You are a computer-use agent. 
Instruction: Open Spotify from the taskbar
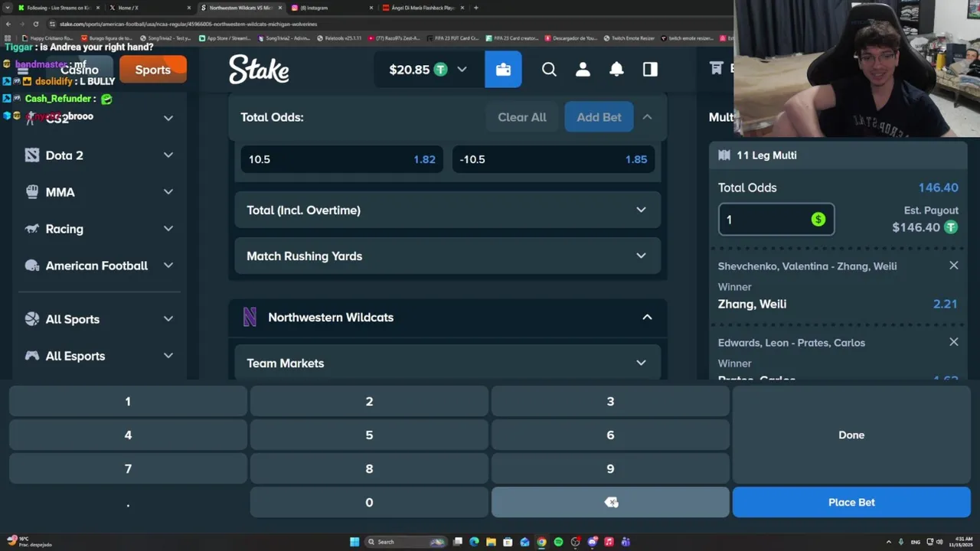click(x=558, y=542)
